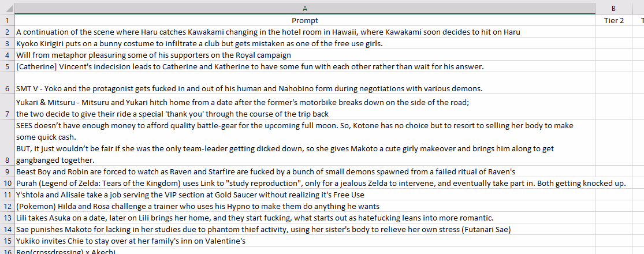
Task: Click the Select All corner triangle
Action: click(x=8, y=8)
